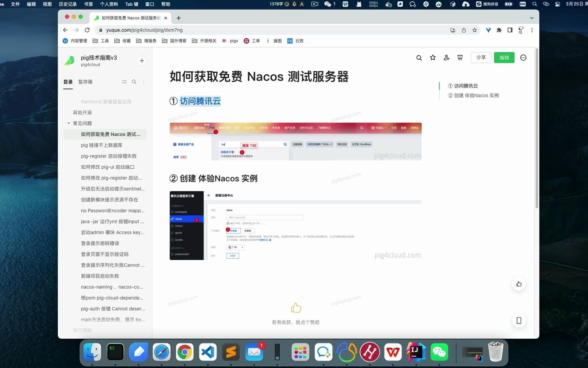This screenshot has height=368, width=588.
Task: Open '创建新模块提示资源不存在' article
Action: [x=109, y=200]
